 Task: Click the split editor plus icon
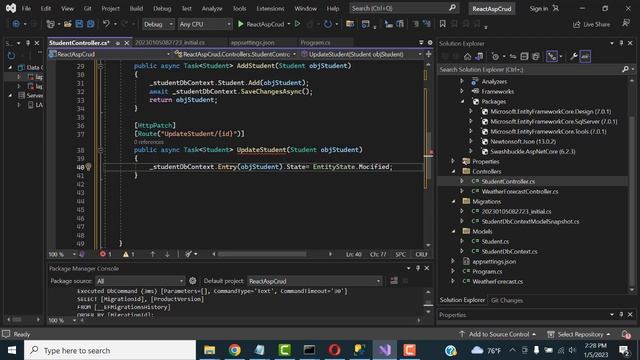click(x=429, y=54)
